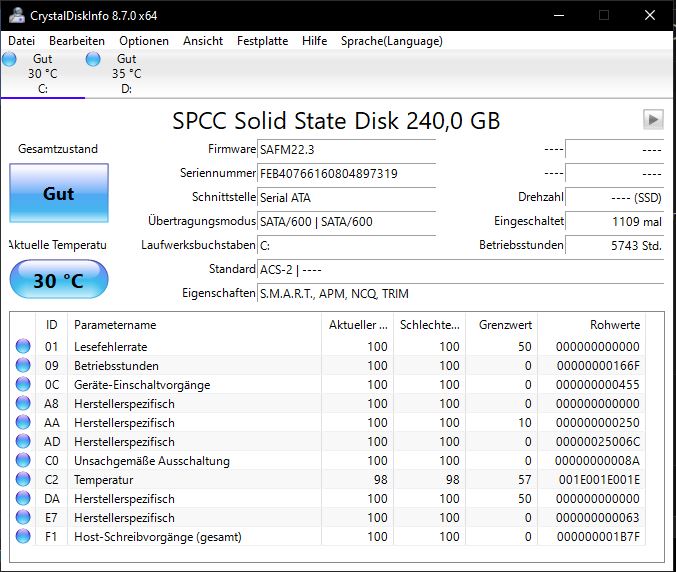The width and height of the screenshot is (676, 572).
Task: Click the CrystalDiskInfo app icon in title bar
Action: [13, 15]
